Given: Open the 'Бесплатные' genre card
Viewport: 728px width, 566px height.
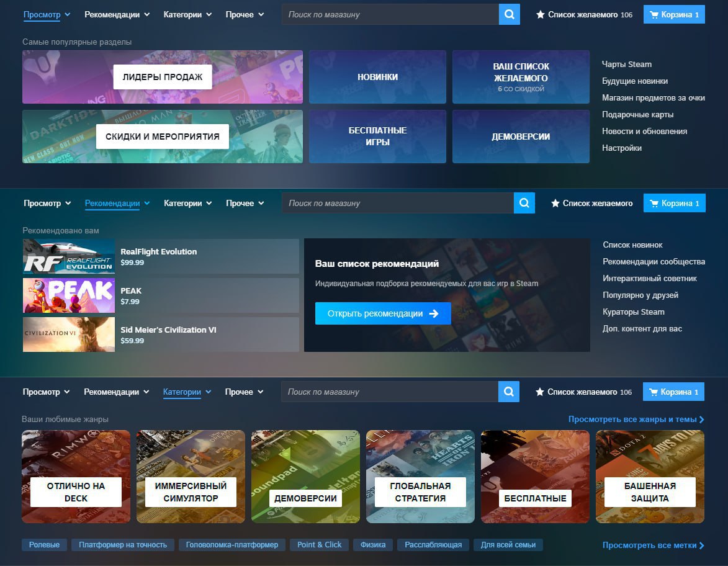Looking at the screenshot, I should [536, 477].
